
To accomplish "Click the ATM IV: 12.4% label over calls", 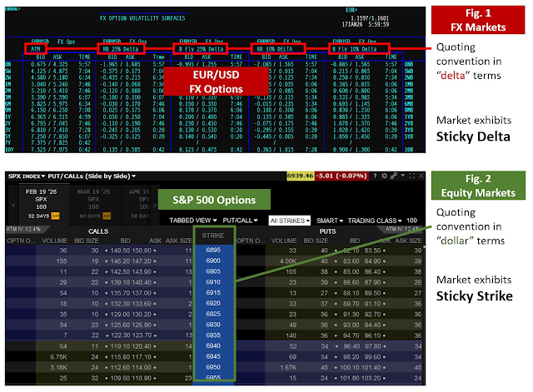I will pyautogui.click(x=23, y=229).
